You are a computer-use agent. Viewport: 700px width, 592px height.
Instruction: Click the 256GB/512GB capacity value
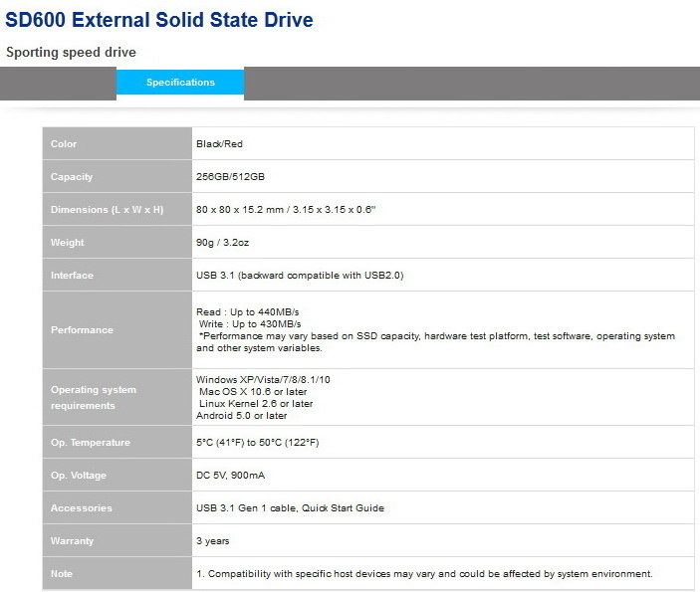pyautogui.click(x=230, y=177)
